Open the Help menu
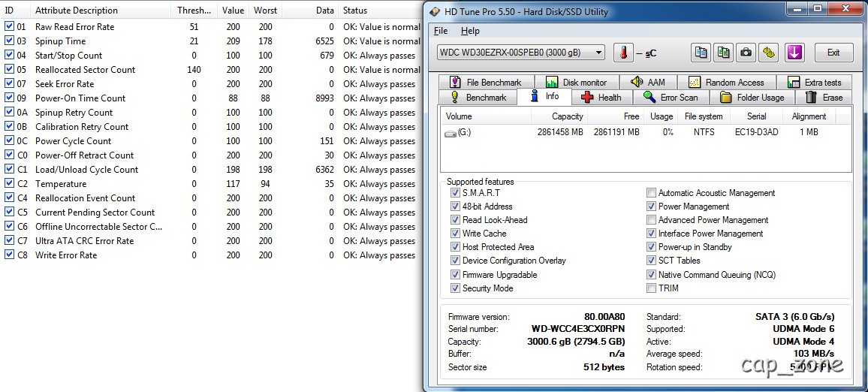The height and width of the screenshot is (392, 868). coord(470,31)
